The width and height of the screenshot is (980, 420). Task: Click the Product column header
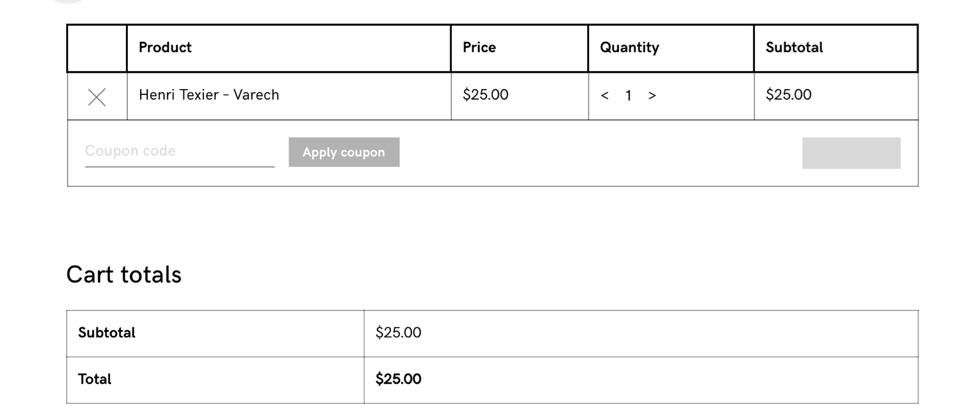coord(165,48)
